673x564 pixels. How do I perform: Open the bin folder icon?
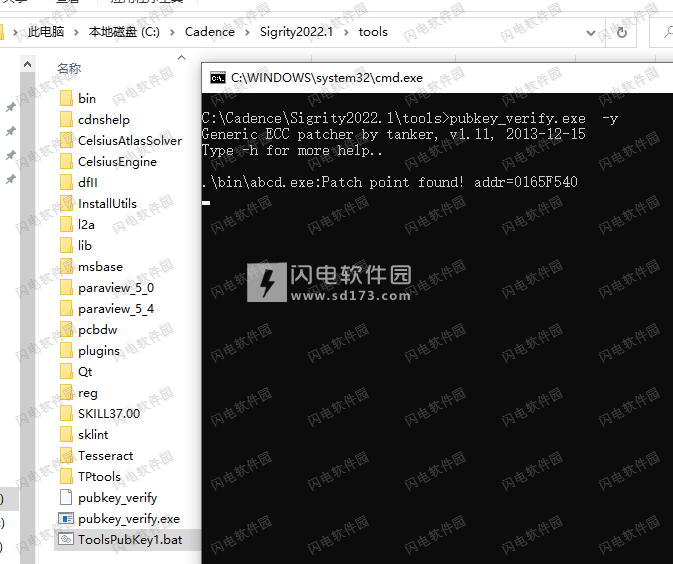66,98
